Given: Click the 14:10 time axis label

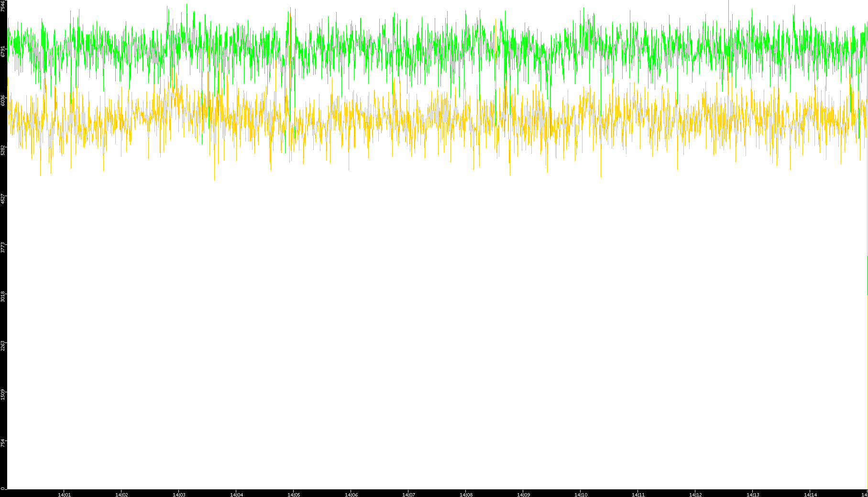Looking at the screenshot, I should coord(581,495).
